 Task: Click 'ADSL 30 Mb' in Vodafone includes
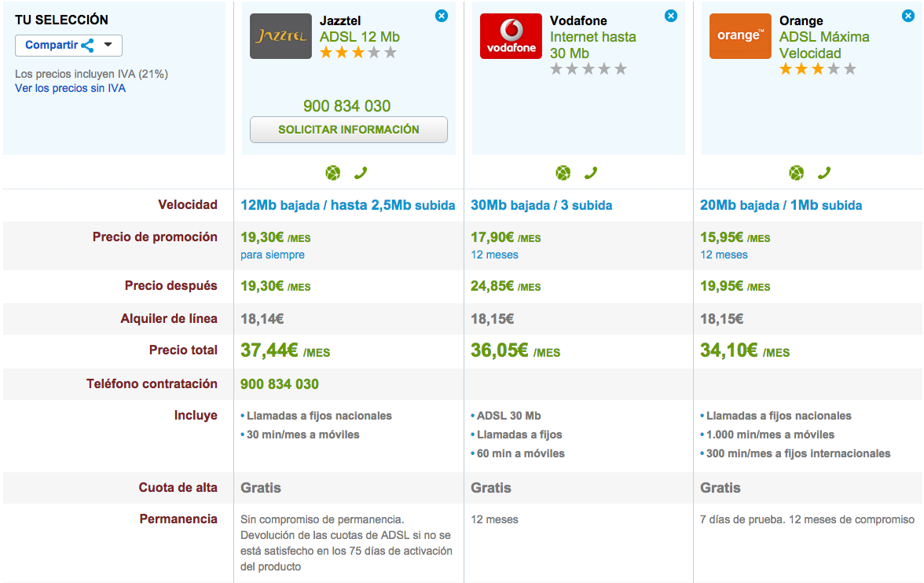click(508, 416)
